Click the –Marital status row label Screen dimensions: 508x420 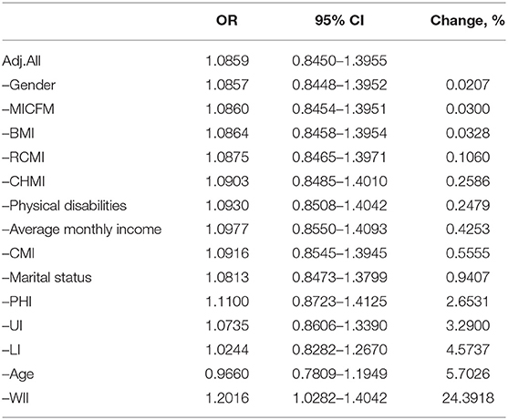47,277
